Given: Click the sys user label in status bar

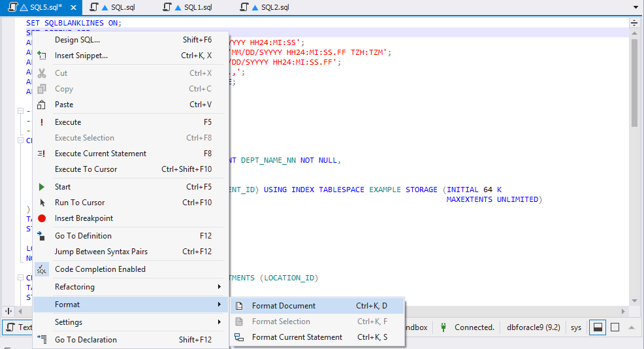Looking at the screenshot, I should click(576, 327).
